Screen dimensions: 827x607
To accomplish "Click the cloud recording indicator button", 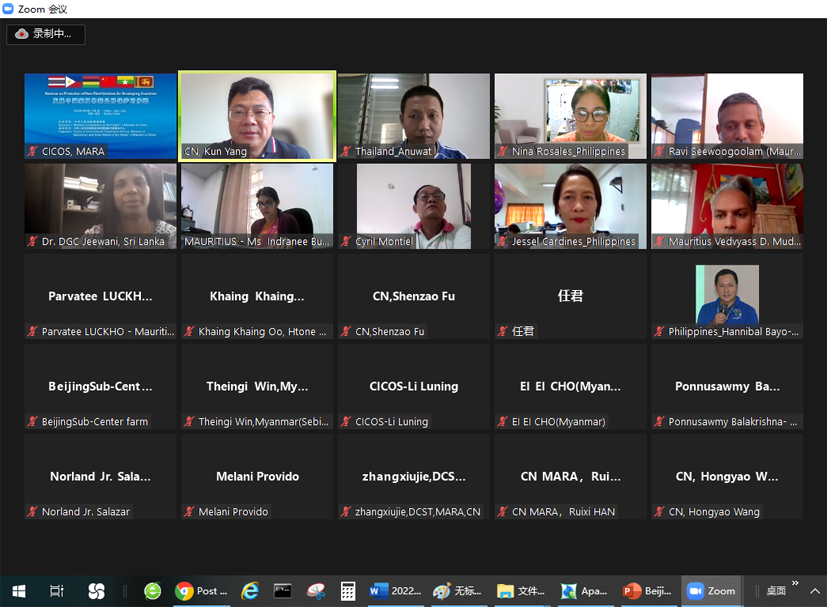I will coord(45,34).
